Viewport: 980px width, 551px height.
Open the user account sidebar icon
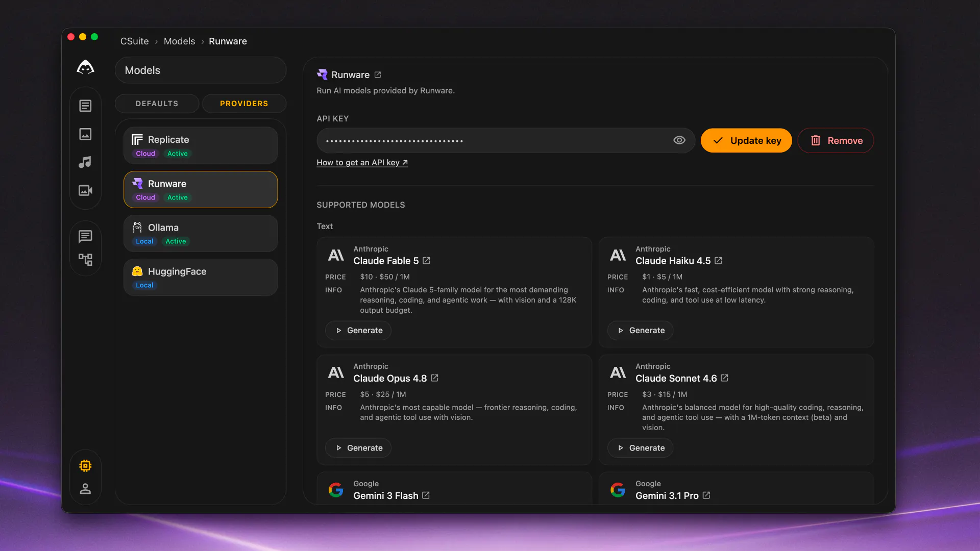[85, 489]
